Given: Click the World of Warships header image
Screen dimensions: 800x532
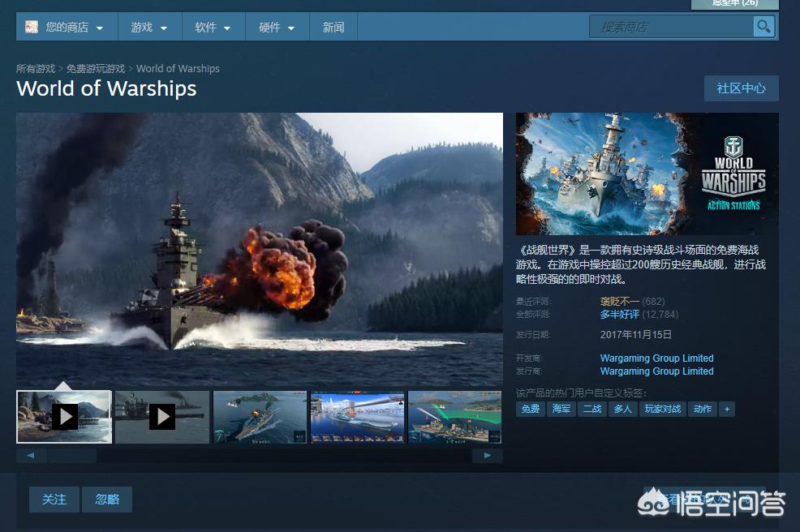Looking at the screenshot, I should tap(647, 174).
